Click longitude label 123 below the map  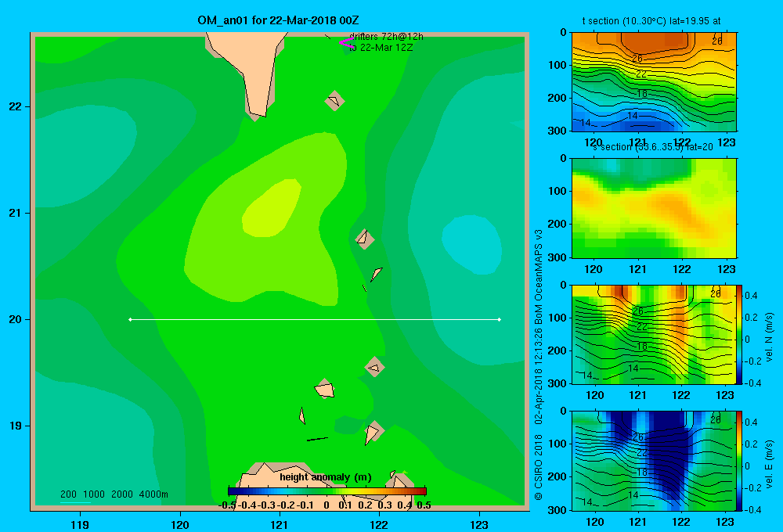click(479, 524)
